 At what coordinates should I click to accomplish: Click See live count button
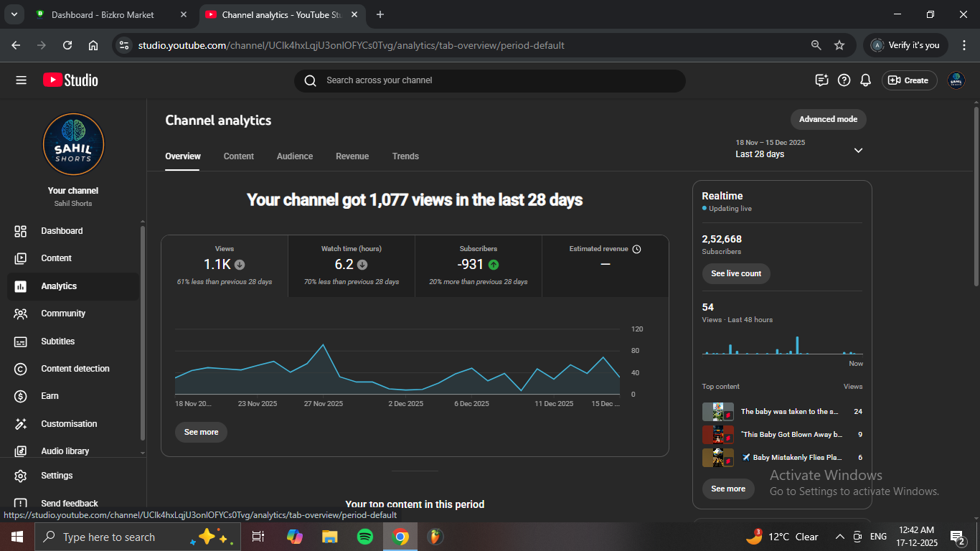point(736,273)
